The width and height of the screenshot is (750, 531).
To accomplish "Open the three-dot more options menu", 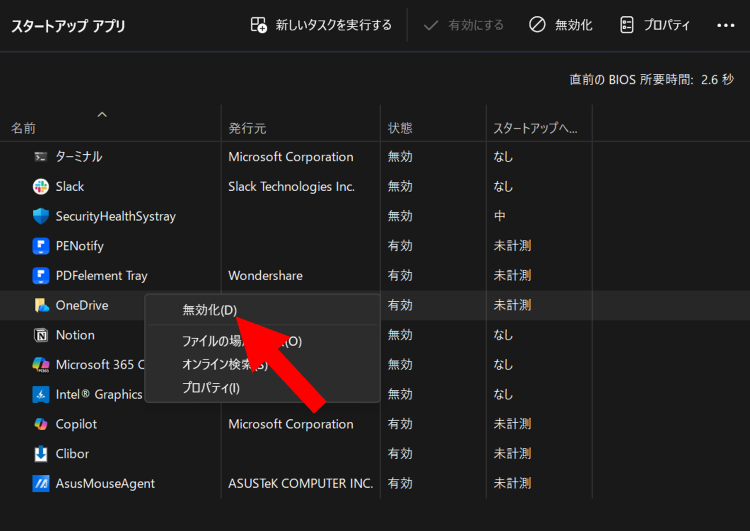I will (726, 25).
